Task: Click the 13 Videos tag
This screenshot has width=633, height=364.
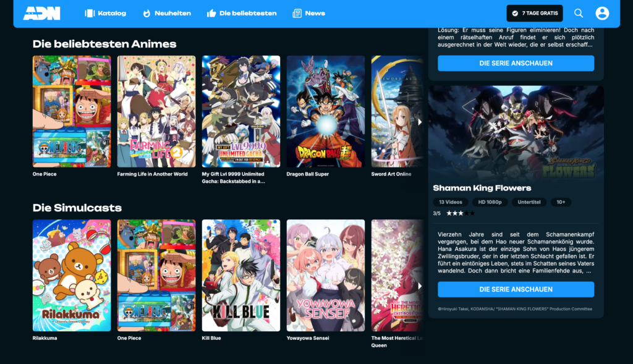Action: tap(451, 202)
